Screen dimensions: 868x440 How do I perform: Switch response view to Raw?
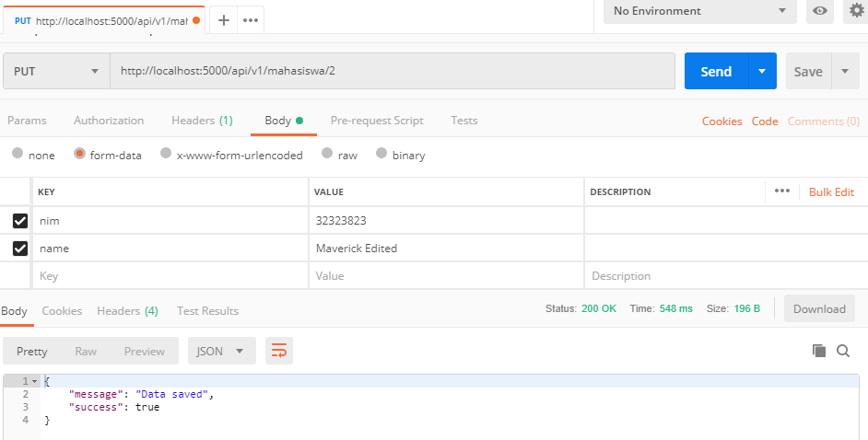[86, 351]
